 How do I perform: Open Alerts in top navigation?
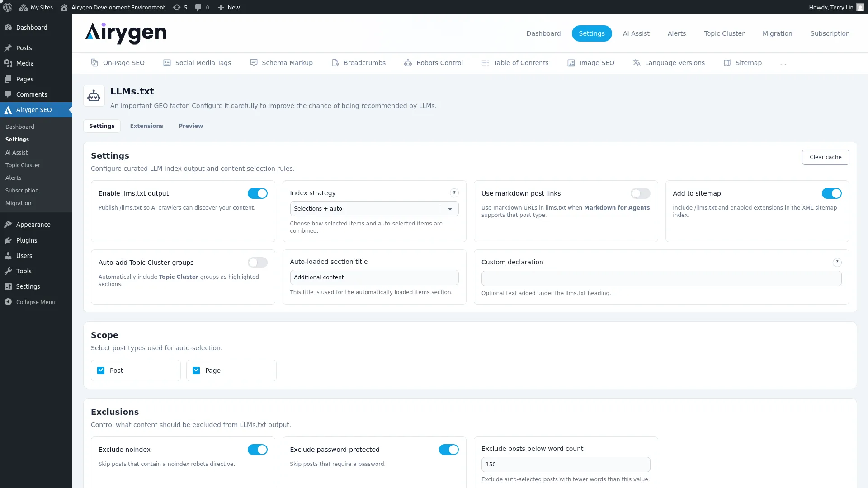tap(677, 33)
